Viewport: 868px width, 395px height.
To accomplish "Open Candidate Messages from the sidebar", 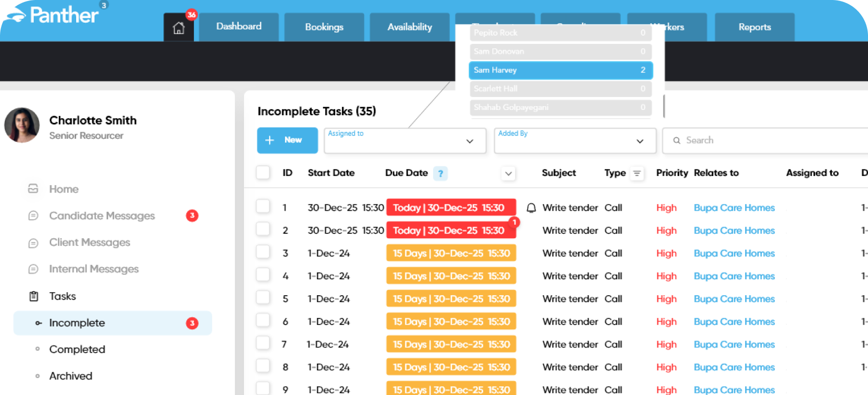I will pos(102,216).
